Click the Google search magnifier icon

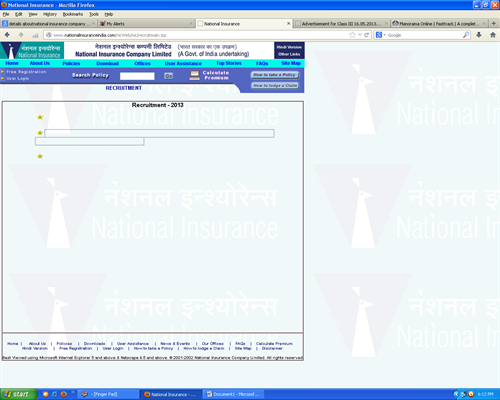[x=466, y=35]
